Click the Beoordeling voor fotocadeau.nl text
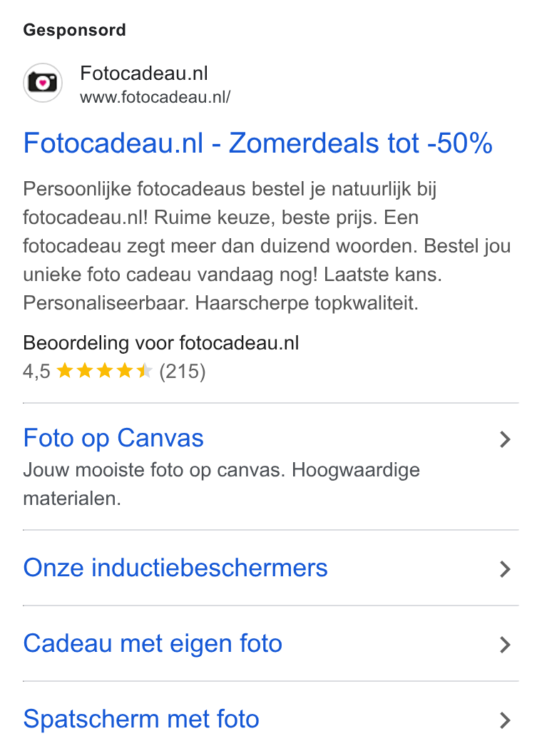542x756 pixels. [x=161, y=343]
